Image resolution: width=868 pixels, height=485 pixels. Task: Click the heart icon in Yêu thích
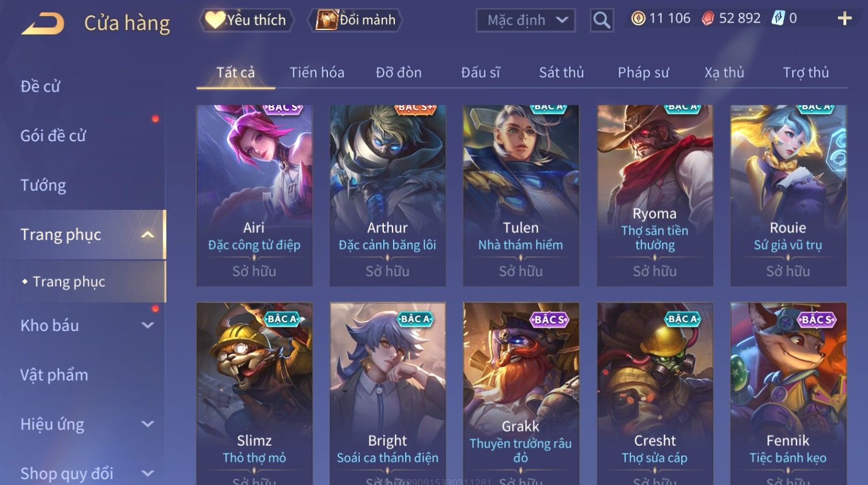[215, 20]
